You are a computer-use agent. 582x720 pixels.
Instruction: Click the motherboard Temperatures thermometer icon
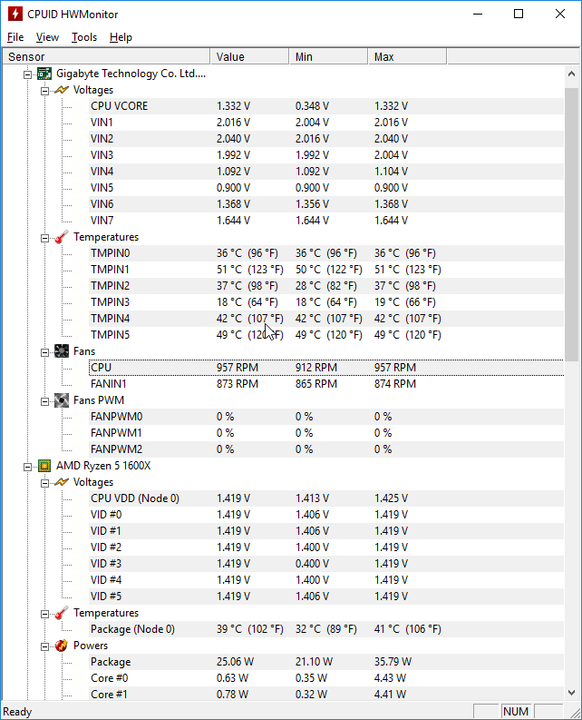tap(62, 237)
